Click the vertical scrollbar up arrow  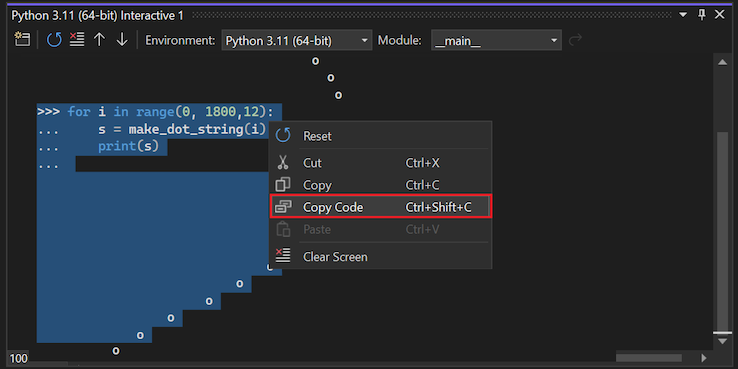point(722,63)
